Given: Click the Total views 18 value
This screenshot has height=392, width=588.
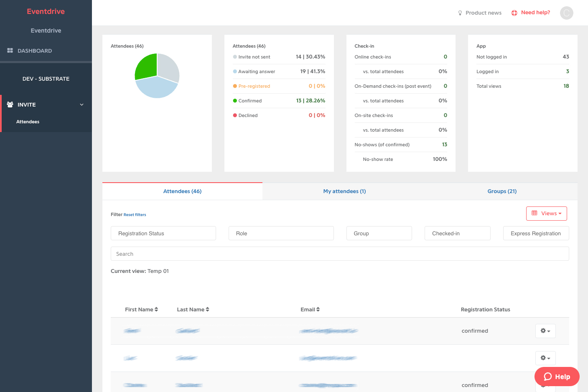Looking at the screenshot, I should [x=566, y=86].
